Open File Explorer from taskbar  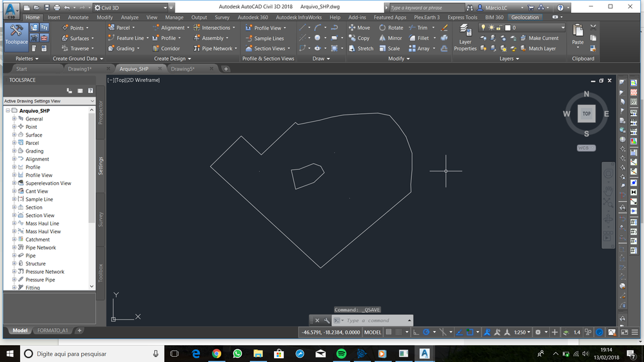click(258, 354)
